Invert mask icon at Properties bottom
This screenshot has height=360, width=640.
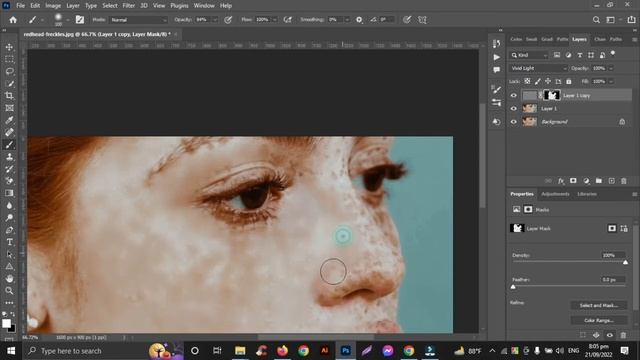point(596,335)
